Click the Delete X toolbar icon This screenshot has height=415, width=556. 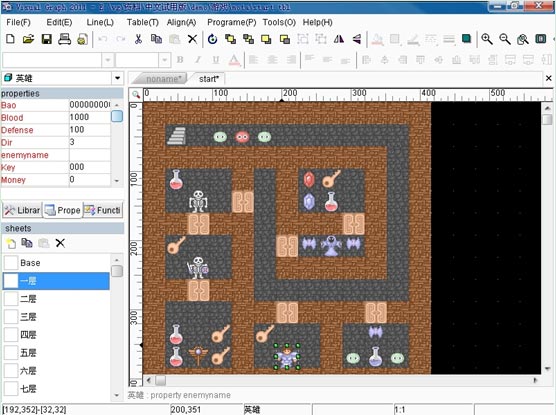pos(192,39)
